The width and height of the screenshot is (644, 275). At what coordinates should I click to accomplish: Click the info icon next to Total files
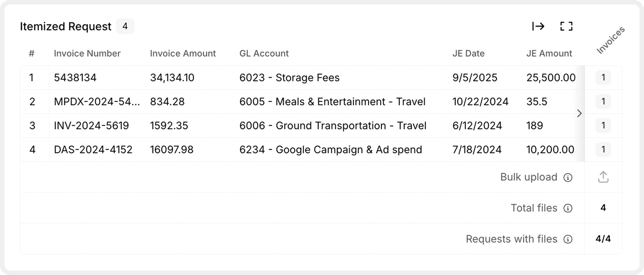(x=568, y=208)
